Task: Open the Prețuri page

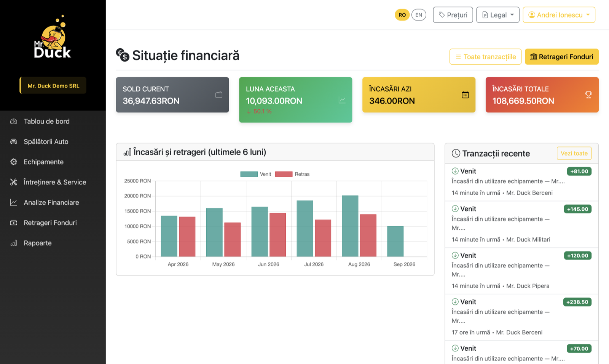Action: (x=453, y=15)
